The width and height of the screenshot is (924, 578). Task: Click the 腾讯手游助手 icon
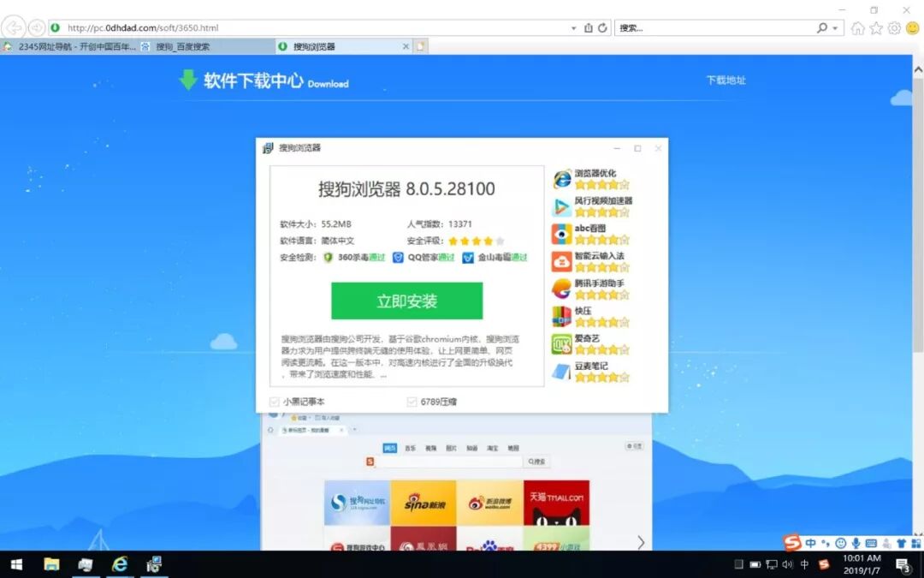pos(561,289)
